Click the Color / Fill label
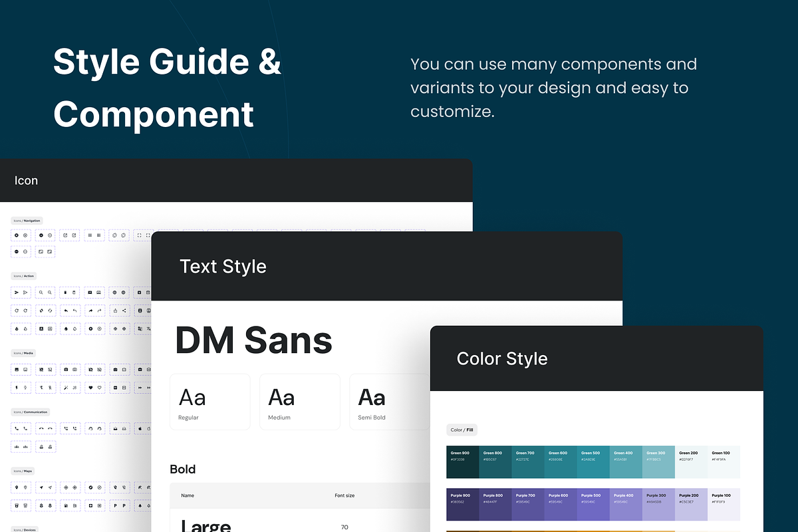798x532 pixels. click(462, 430)
